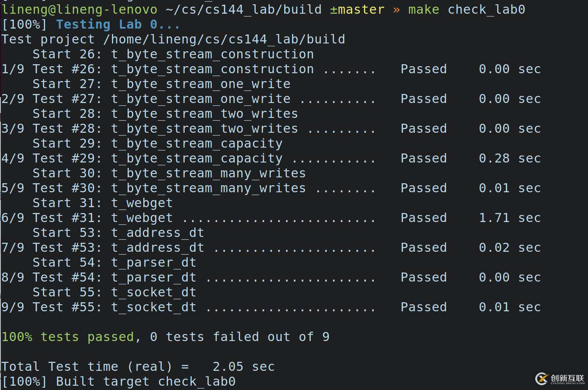Click the "5/9" test counter
This screenshot has height=390, width=588.
[x=13, y=188]
